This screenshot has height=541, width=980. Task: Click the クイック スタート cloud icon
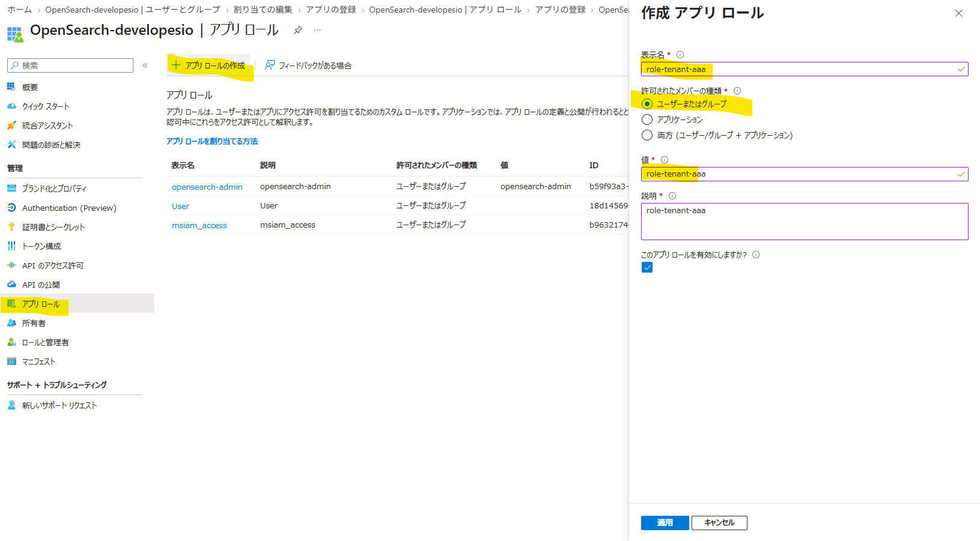coord(11,106)
